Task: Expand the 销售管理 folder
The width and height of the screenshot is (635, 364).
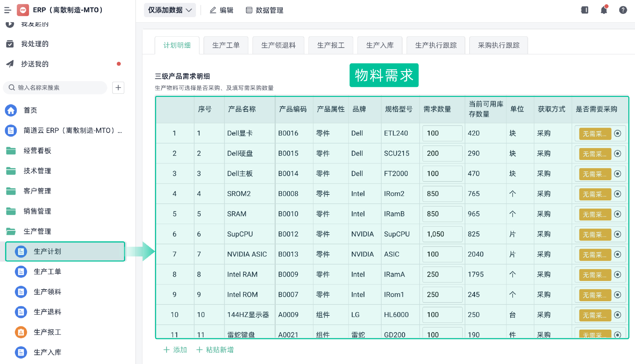Action: [37, 211]
